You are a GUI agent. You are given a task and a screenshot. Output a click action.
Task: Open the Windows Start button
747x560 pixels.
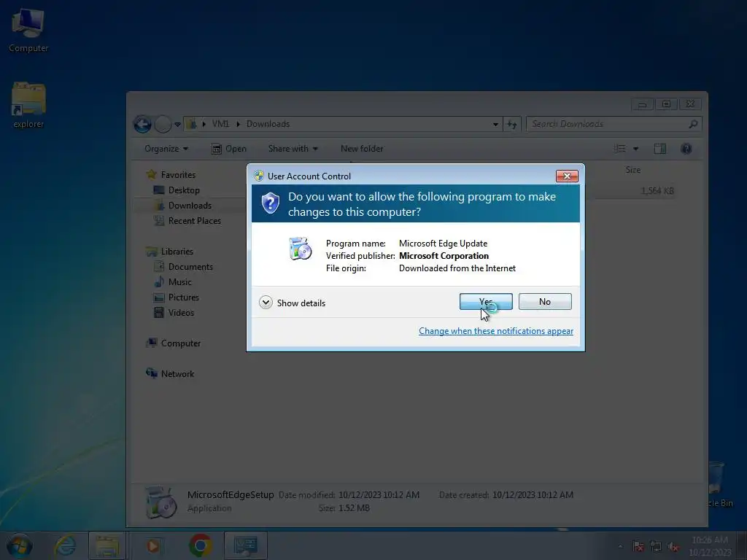(20, 545)
